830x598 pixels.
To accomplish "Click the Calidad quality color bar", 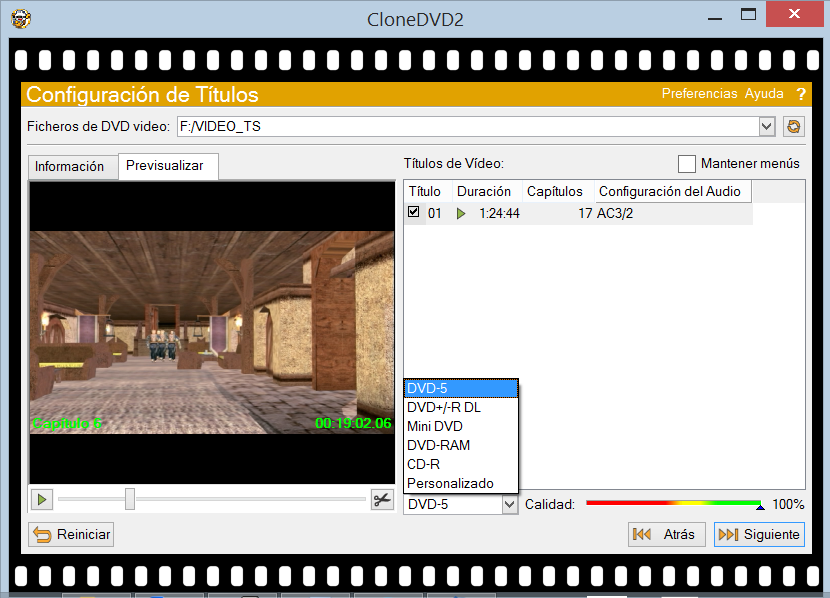I will pos(675,504).
